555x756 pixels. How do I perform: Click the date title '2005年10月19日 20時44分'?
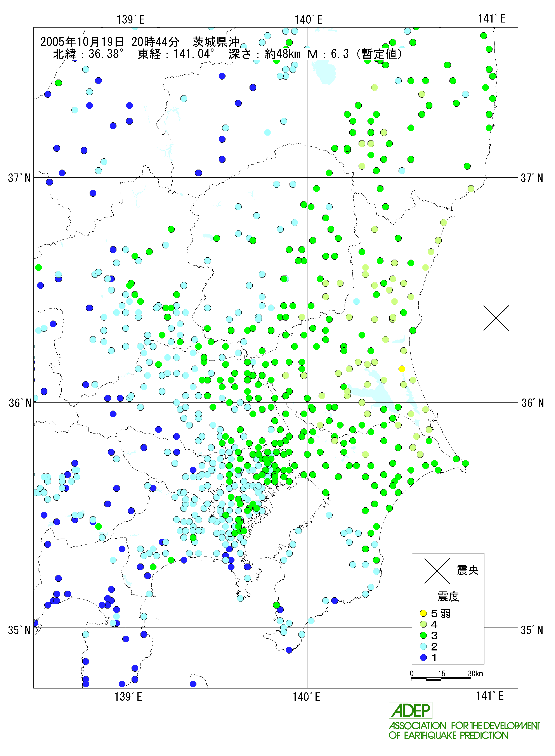(109, 42)
